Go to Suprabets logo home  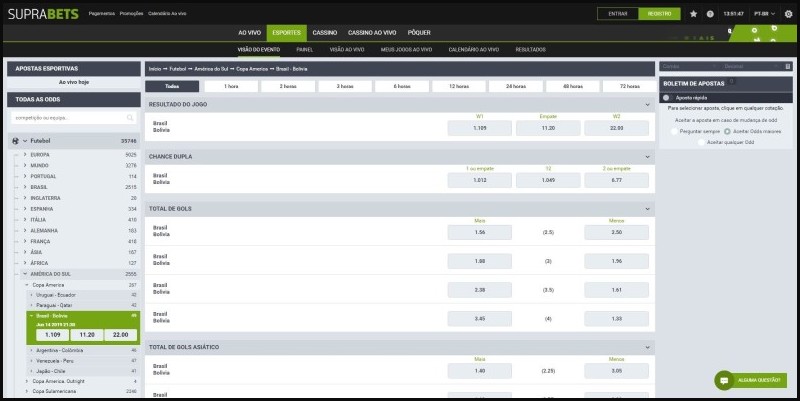43,14
